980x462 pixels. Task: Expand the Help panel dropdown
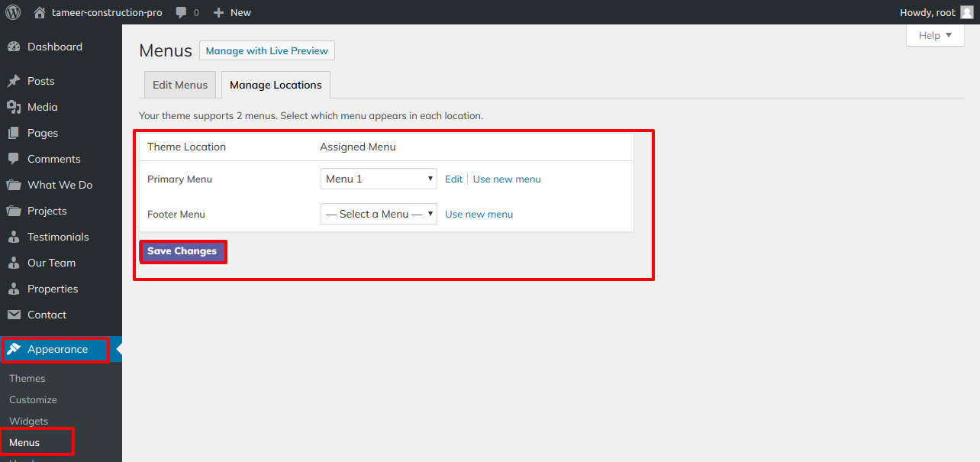(935, 35)
